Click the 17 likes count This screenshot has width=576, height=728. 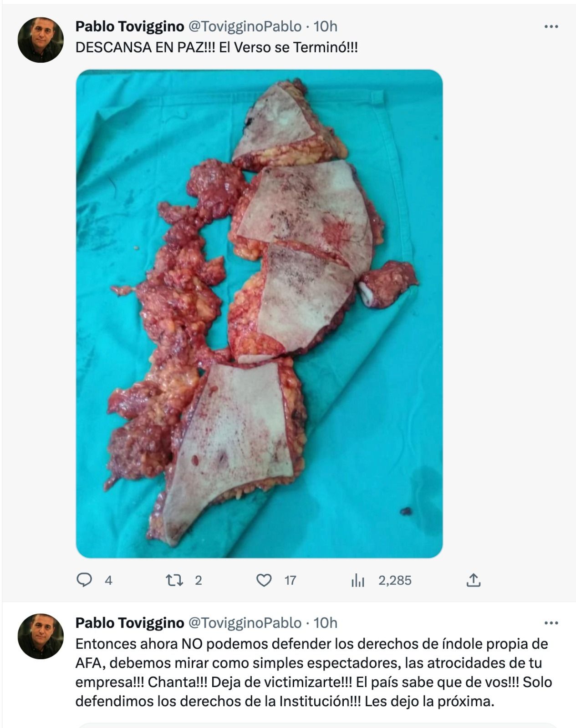point(290,580)
